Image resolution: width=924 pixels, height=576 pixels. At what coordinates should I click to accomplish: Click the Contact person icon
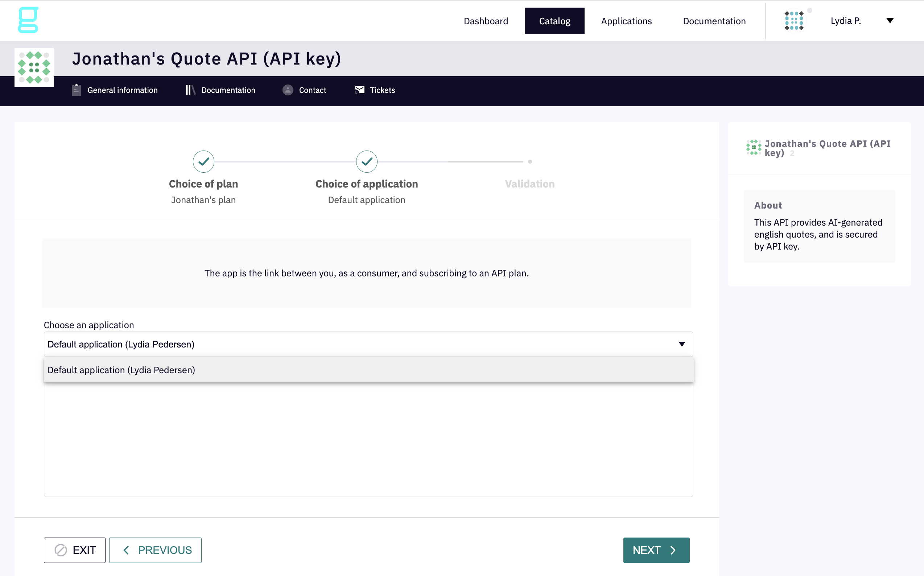[288, 90]
